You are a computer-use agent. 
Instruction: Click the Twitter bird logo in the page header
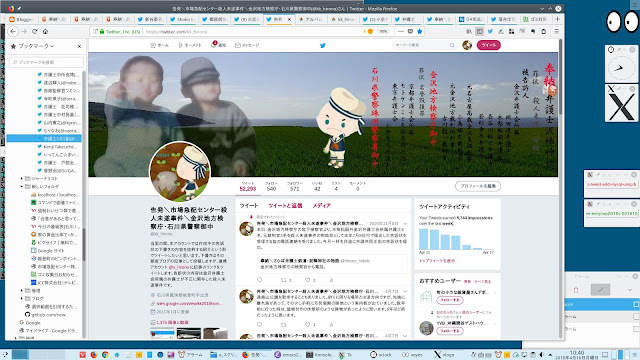322,45
